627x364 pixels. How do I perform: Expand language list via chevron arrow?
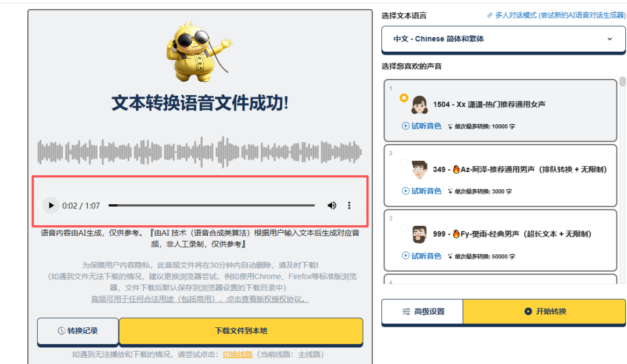(610, 39)
